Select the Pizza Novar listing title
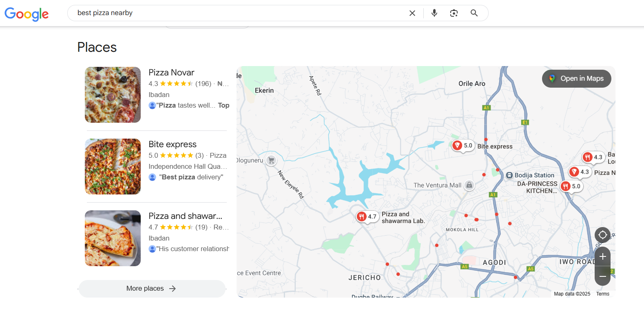Viewport: 644px width, 309px height. pos(171,73)
